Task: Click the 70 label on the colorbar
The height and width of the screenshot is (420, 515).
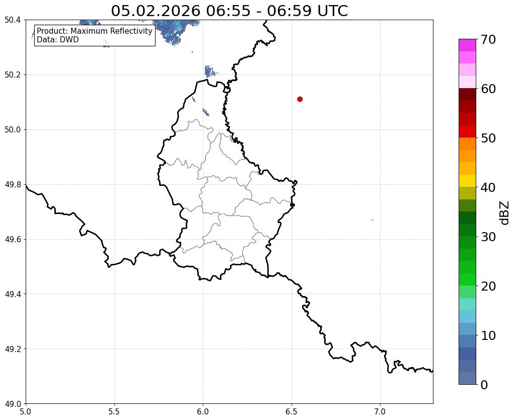Action: (x=488, y=39)
